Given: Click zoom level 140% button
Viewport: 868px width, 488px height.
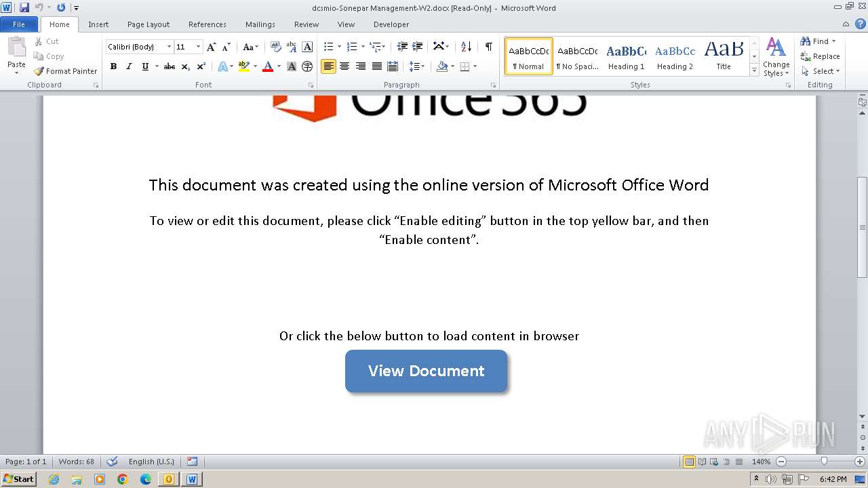Looking at the screenshot, I should (761, 462).
